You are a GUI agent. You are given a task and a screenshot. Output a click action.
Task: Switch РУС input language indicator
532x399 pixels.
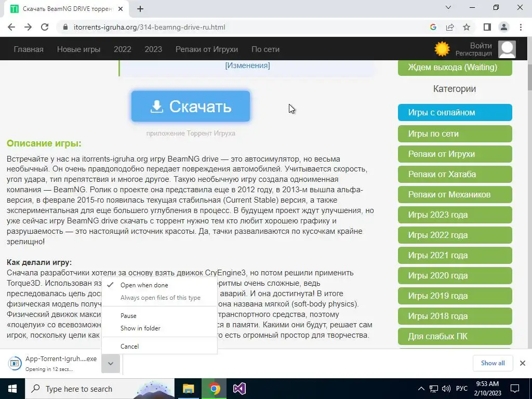click(x=461, y=389)
